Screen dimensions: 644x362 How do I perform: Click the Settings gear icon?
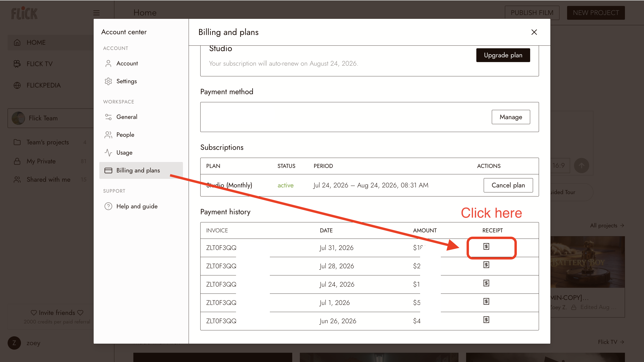pos(108,81)
